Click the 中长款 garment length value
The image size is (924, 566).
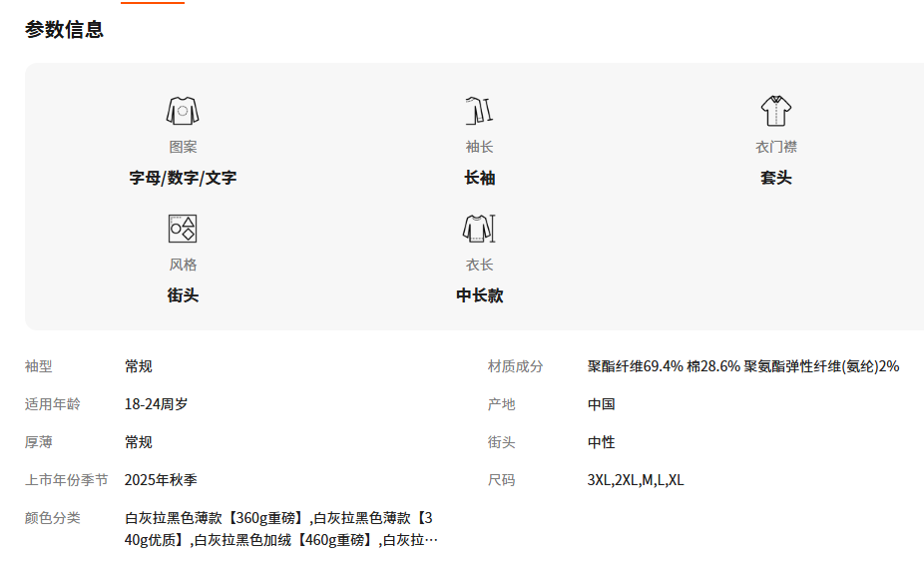479,295
